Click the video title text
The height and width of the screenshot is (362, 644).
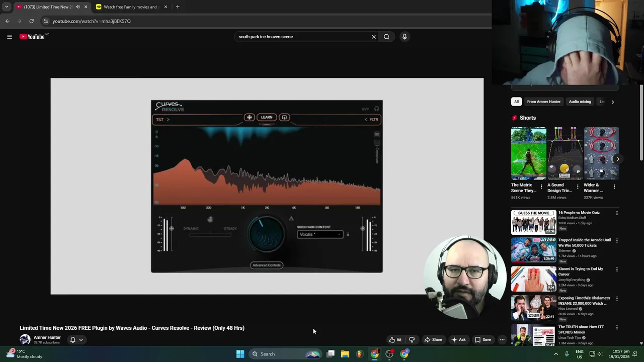coord(132,328)
